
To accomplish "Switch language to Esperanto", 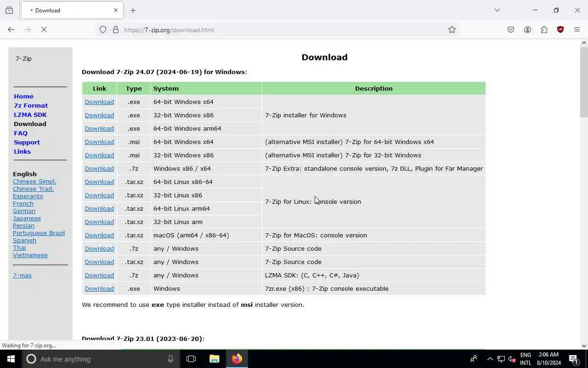I will [28, 196].
